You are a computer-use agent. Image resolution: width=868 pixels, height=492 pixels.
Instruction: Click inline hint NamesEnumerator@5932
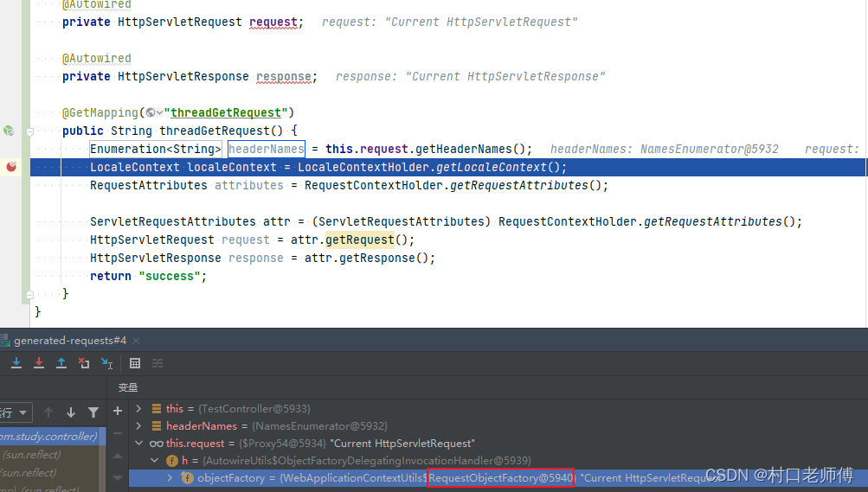point(709,150)
